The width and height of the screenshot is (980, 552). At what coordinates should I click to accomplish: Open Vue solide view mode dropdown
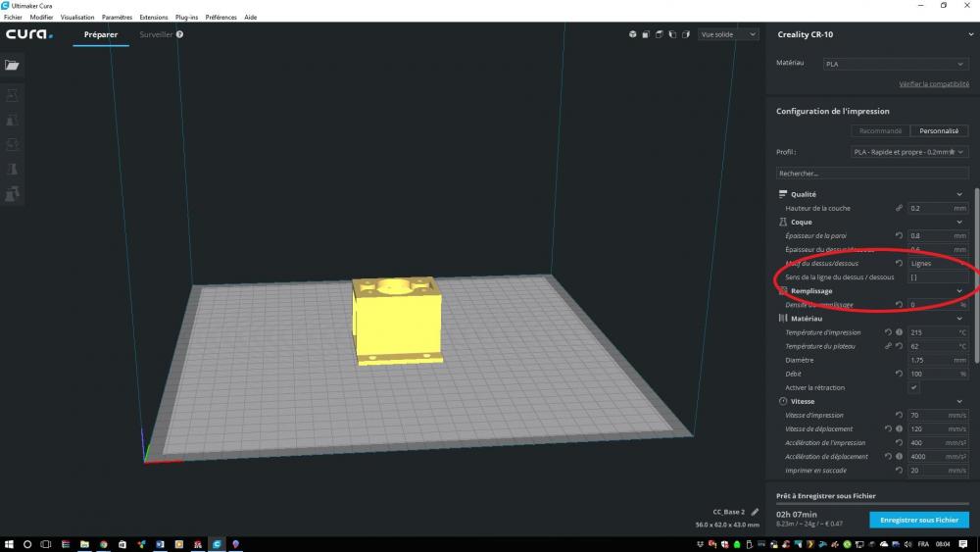coord(728,34)
